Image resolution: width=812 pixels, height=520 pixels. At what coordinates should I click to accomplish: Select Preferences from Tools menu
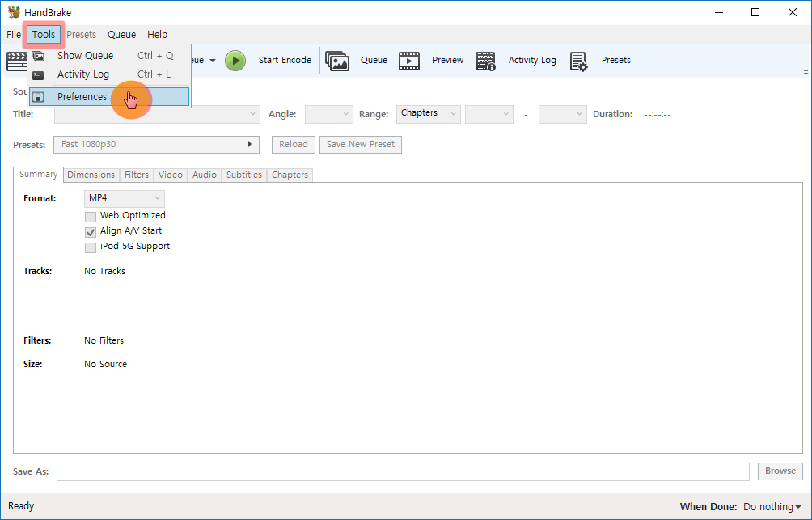tap(109, 97)
